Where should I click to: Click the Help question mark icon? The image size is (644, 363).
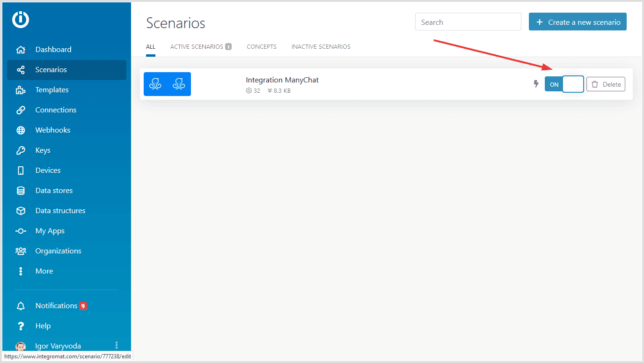tap(21, 326)
